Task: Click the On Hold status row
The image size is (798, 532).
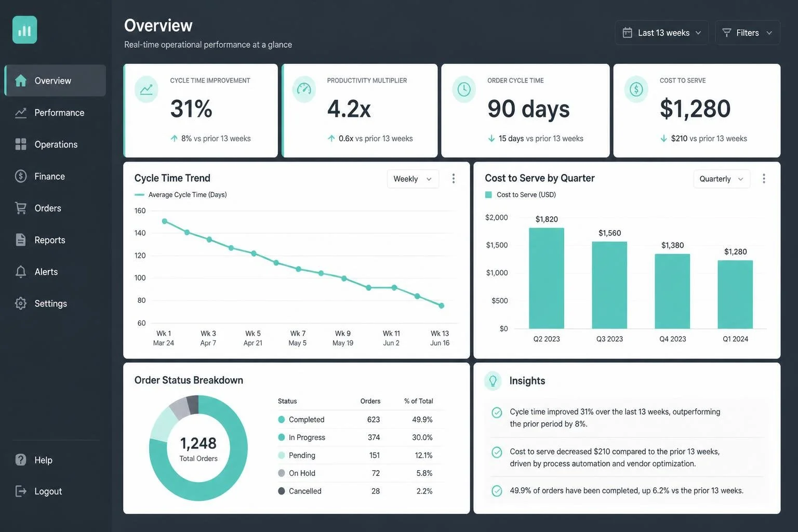Action: [360, 473]
